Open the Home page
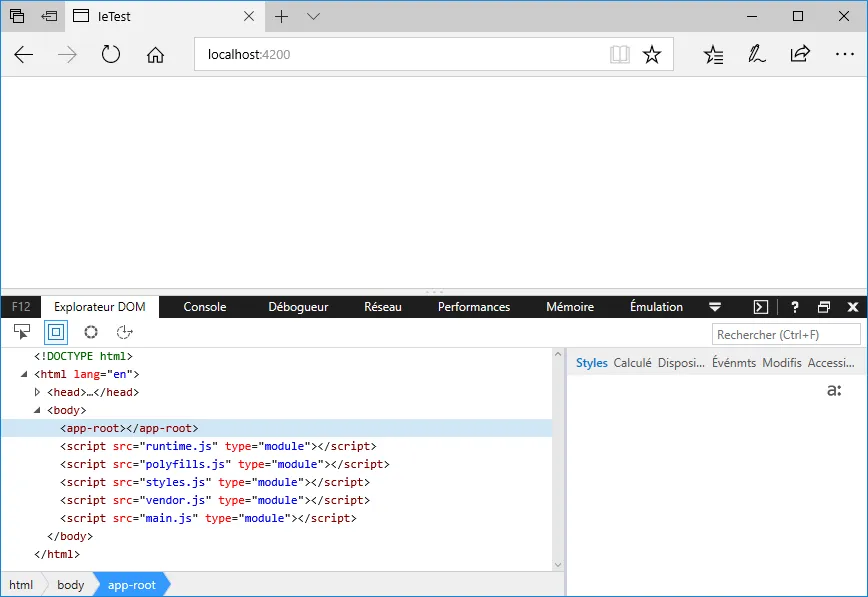This screenshot has height=597, width=868. tap(155, 55)
